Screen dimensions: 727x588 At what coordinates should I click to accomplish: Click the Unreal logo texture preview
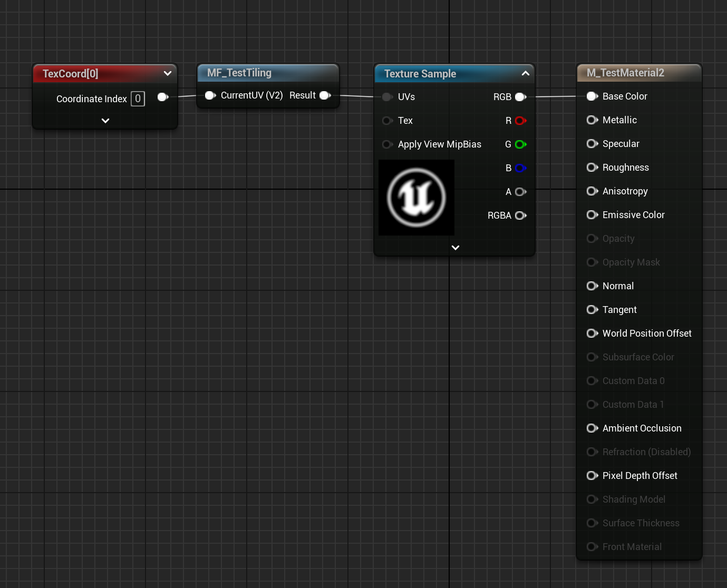click(x=416, y=197)
